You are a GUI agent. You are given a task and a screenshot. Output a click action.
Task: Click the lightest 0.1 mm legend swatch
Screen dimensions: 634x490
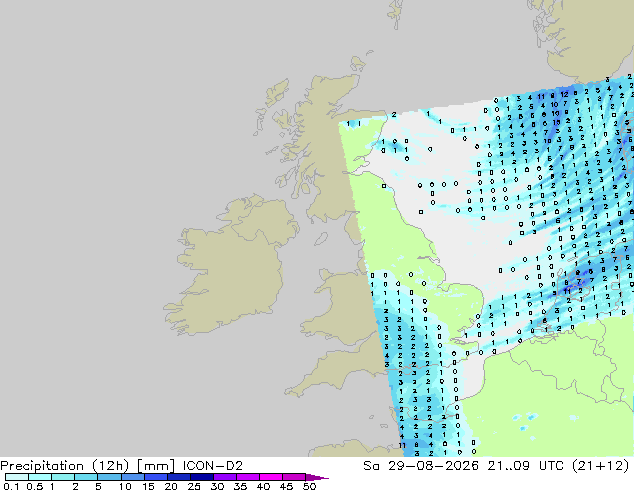click(17, 477)
